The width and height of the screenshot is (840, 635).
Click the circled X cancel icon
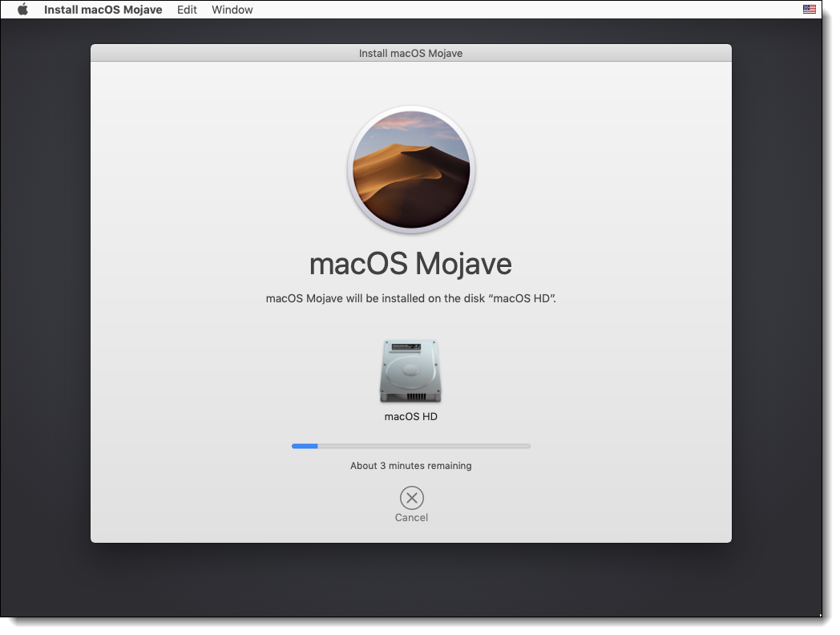[411, 498]
